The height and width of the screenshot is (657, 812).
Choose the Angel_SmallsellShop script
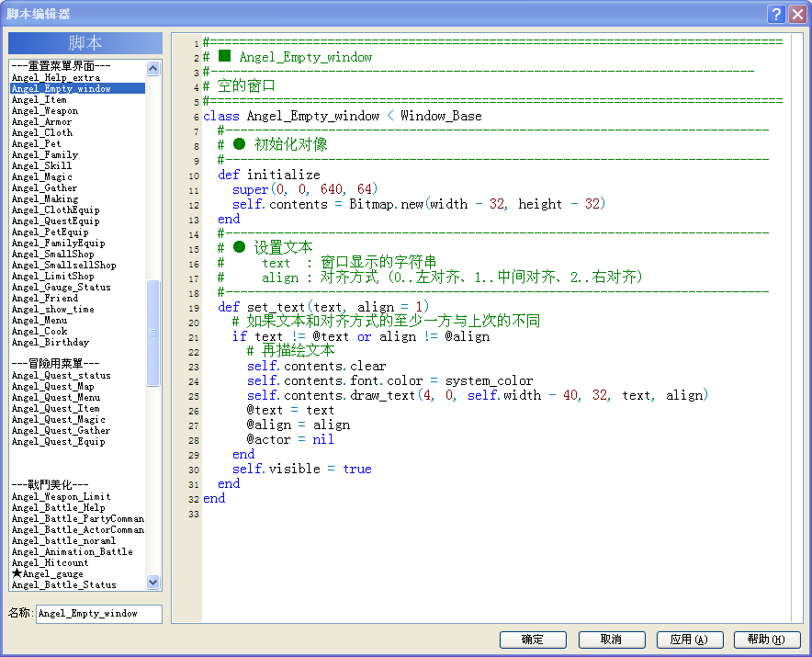coord(63,265)
